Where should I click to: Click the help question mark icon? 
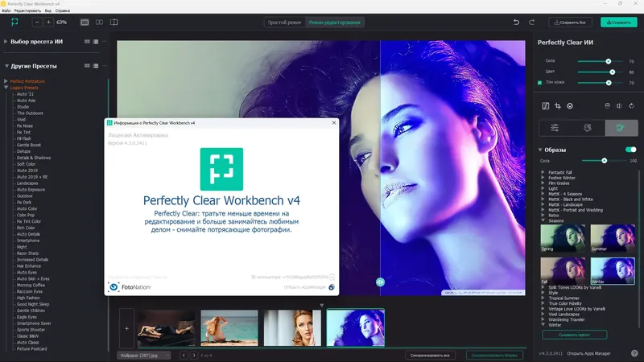[634, 353]
